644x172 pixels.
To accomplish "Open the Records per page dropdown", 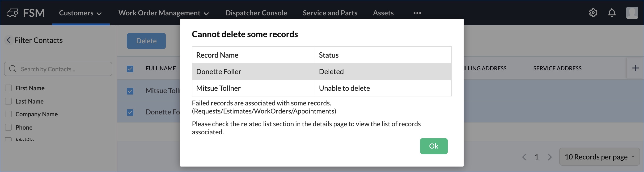I will [599, 157].
